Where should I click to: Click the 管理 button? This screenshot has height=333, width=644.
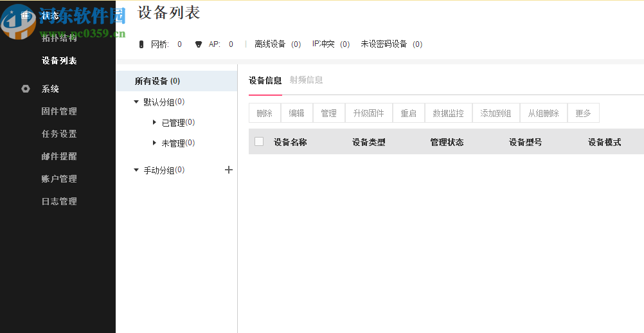pos(329,113)
